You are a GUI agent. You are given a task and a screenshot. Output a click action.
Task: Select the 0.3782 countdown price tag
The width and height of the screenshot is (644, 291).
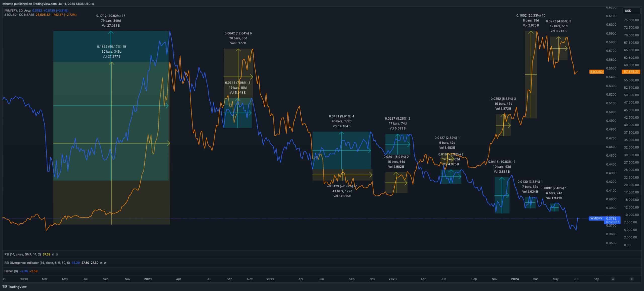pos(612,220)
